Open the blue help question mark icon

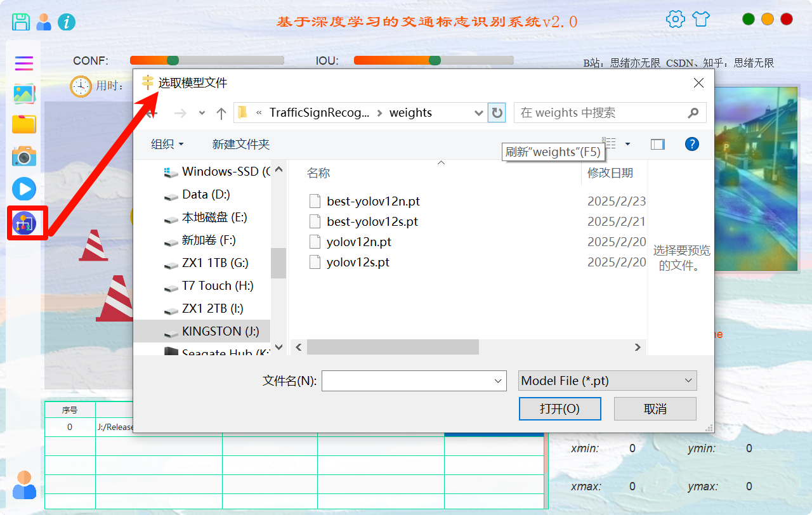[x=692, y=144]
